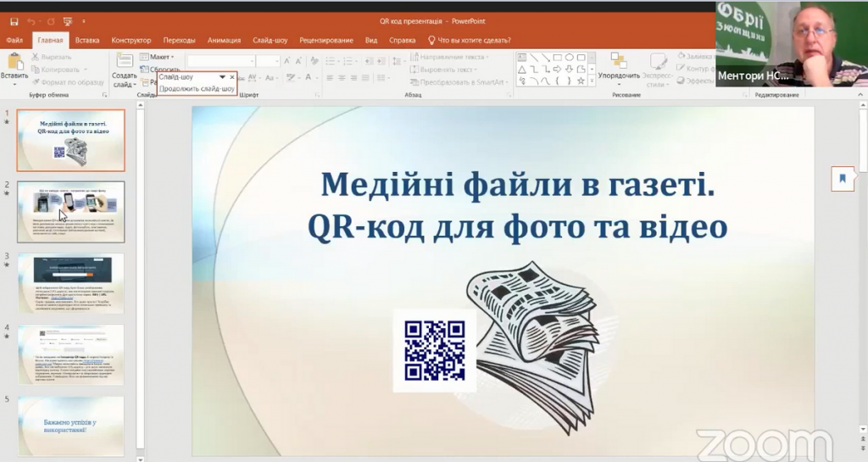Open Выровнять текст dropdown
The height and width of the screenshot is (462, 868).
click(x=443, y=70)
